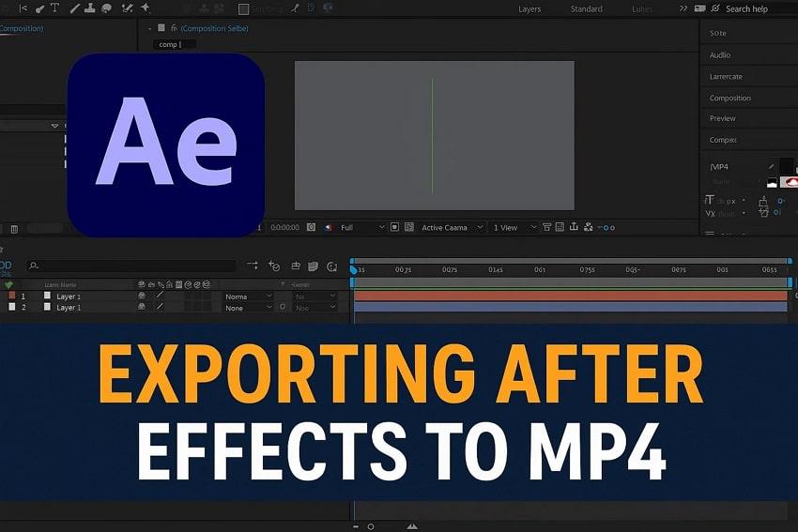798x532 pixels.
Task: Click the region of interest icon after Full
Action: tap(394, 227)
